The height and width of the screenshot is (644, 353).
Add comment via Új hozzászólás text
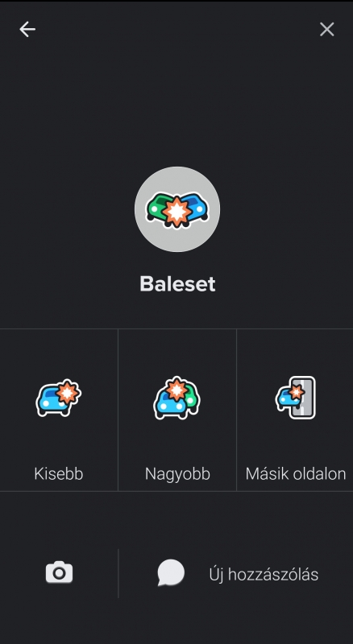pyautogui.click(x=264, y=574)
